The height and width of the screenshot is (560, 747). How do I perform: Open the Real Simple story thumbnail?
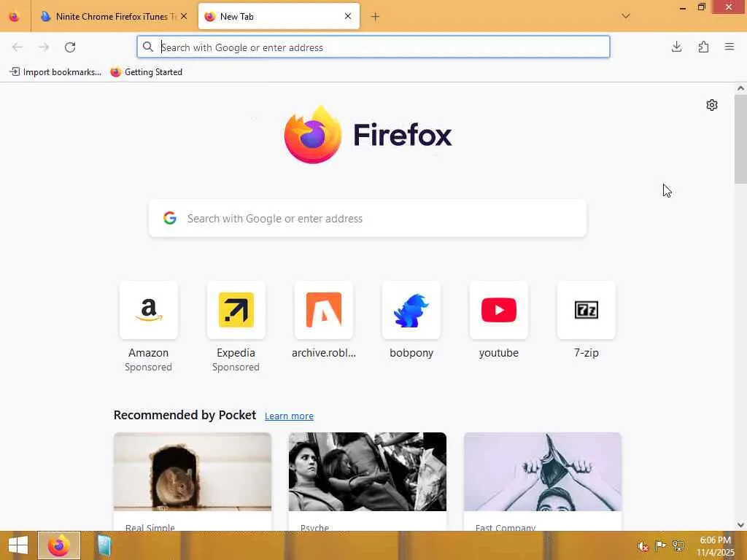pyautogui.click(x=193, y=472)
